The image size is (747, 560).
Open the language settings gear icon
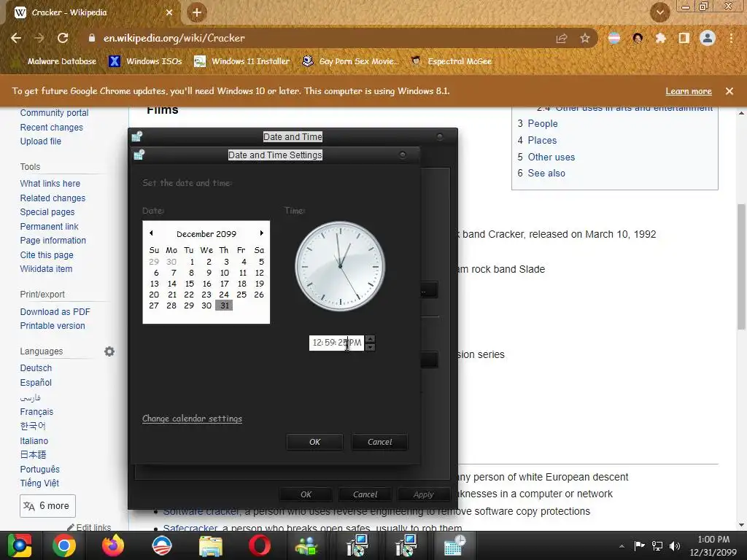(109, 351)
